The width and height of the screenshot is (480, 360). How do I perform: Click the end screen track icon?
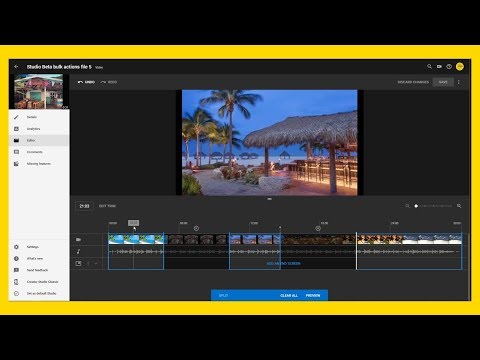78,263
